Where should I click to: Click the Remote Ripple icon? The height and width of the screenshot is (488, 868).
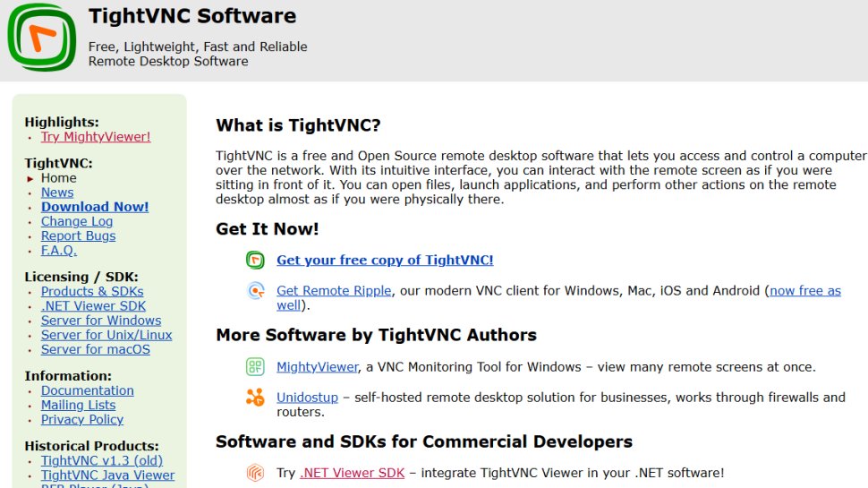pyautogui.click(x=255, y=290)
